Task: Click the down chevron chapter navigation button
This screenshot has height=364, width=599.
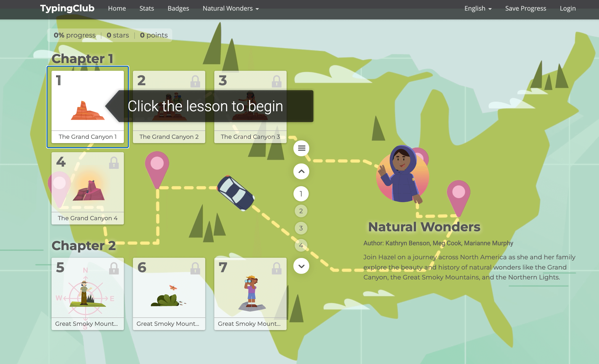Action: tap(301, 266)
